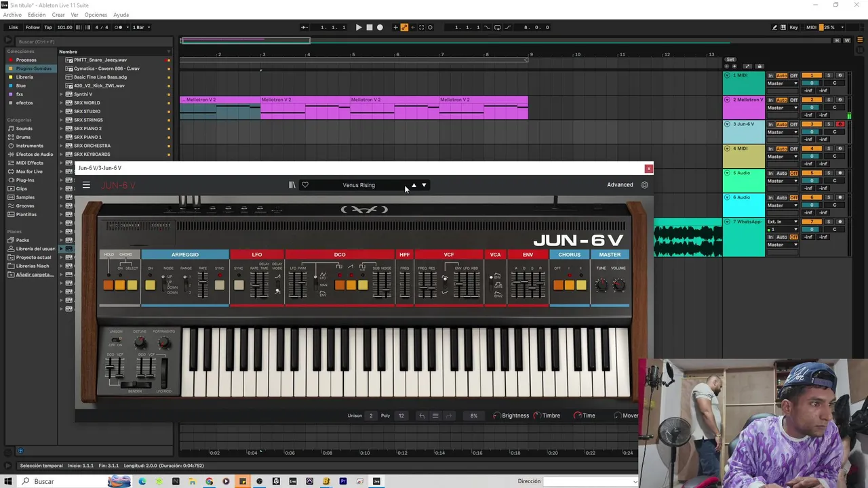Toggle MIDI Arrangement Overdub plus icon
Screen dimensions: 868x488
tap(395, 27)
